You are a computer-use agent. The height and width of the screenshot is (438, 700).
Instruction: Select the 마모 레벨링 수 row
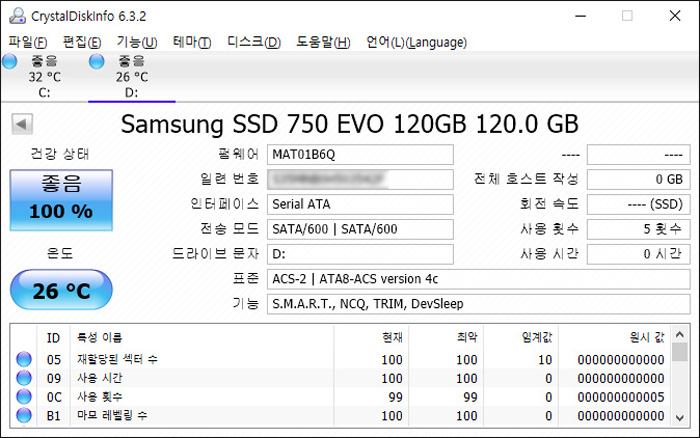click(341, 416)
